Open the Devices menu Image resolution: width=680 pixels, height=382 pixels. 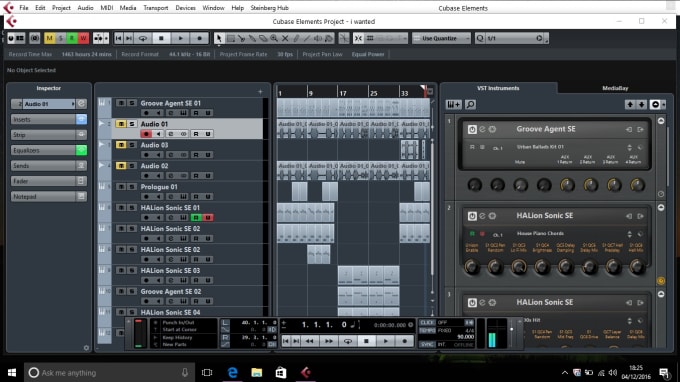tap(186, 8)
